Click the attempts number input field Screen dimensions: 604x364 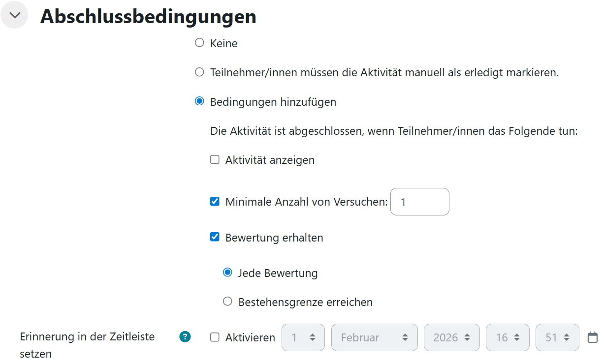coord(419,202)
